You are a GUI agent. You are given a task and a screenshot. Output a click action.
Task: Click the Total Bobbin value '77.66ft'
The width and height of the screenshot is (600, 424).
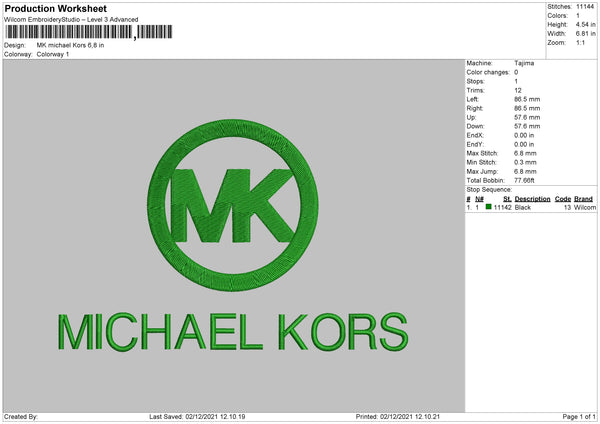[x=524, y=181]
